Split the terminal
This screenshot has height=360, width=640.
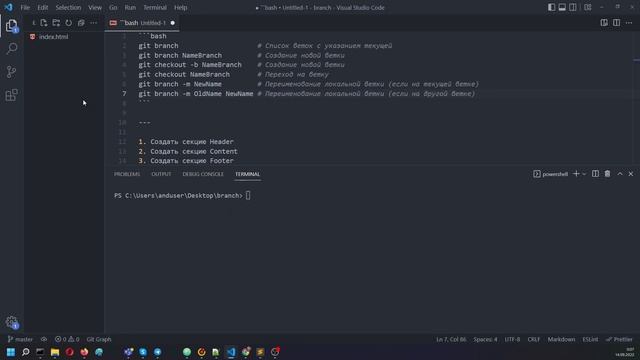pyautogui.click(x=596, y=174)
